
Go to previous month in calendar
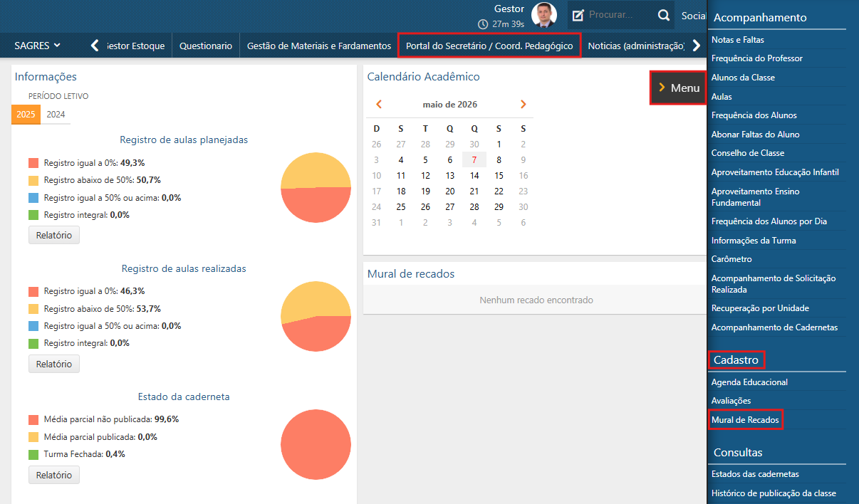pyautogui.click(x=379, y=105)
